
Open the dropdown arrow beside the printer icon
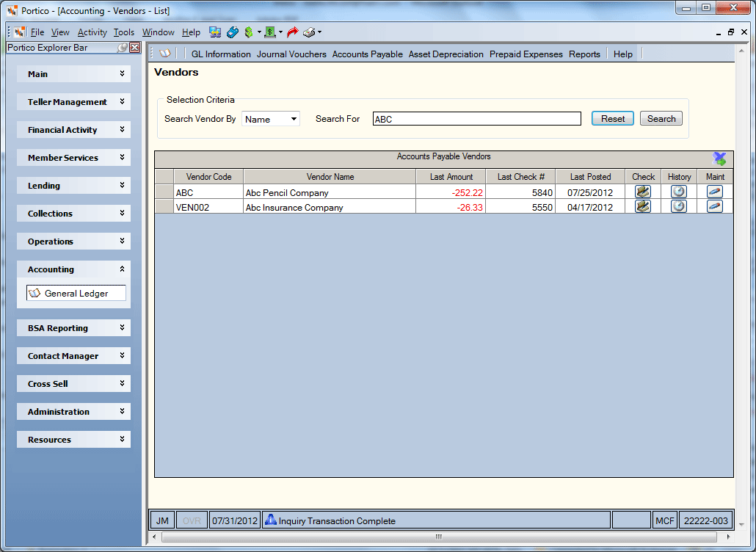click(x=320, y=32)
